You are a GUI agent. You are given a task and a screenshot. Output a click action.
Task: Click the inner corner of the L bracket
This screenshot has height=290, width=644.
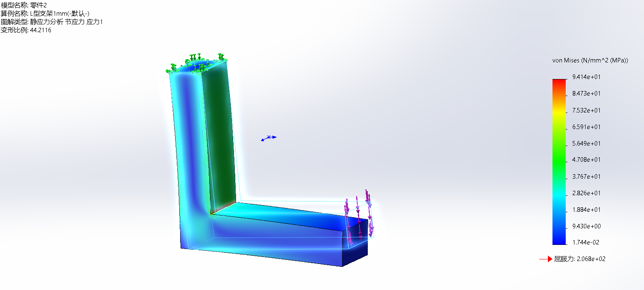(212, 213)
